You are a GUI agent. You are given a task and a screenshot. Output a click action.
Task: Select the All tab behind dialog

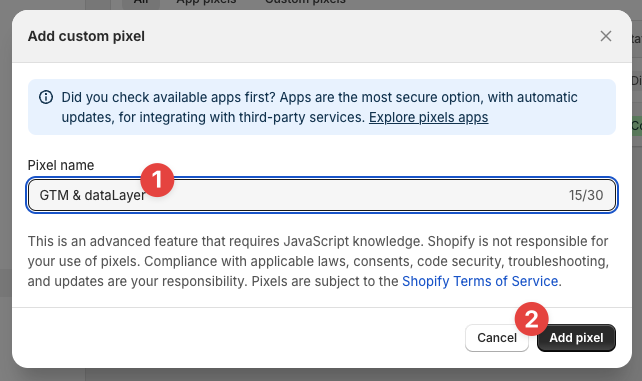[141, 2]
